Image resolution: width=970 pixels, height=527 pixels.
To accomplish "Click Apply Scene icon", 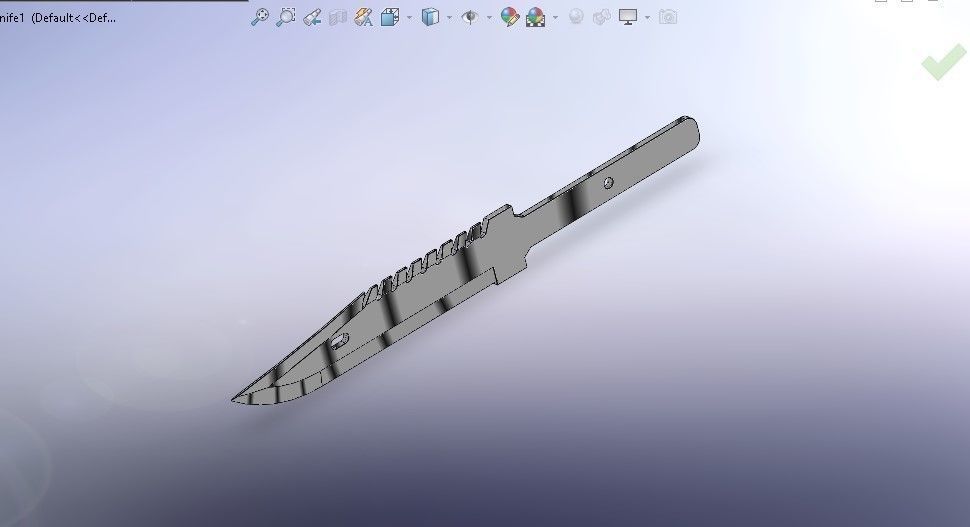I will (x=536, y=18).
